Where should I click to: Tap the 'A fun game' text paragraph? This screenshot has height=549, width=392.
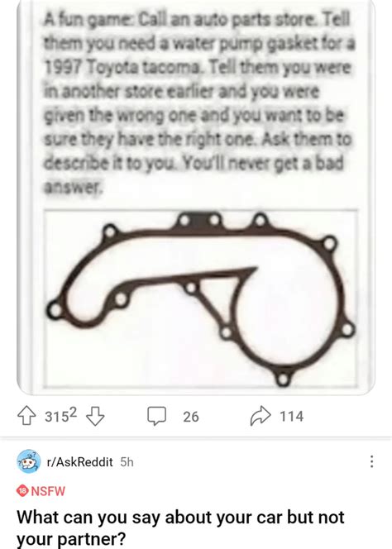click(198, 103)
